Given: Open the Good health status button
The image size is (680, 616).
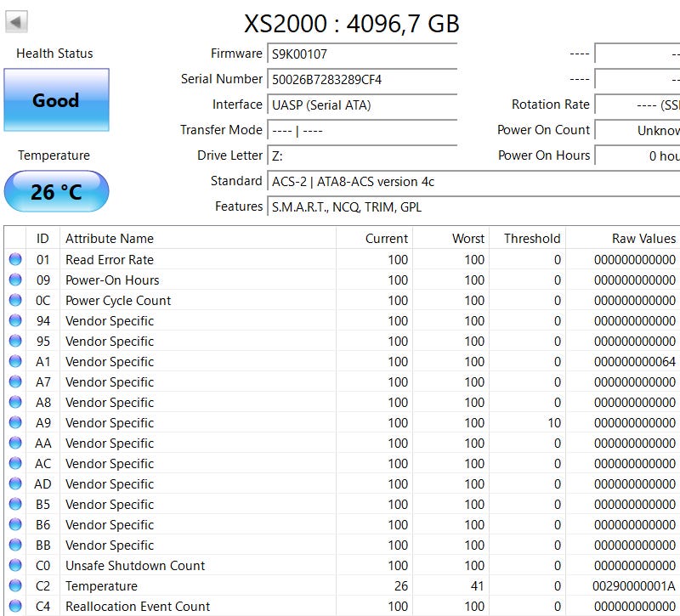Looking at the screenshot, I should pos(56,99).
